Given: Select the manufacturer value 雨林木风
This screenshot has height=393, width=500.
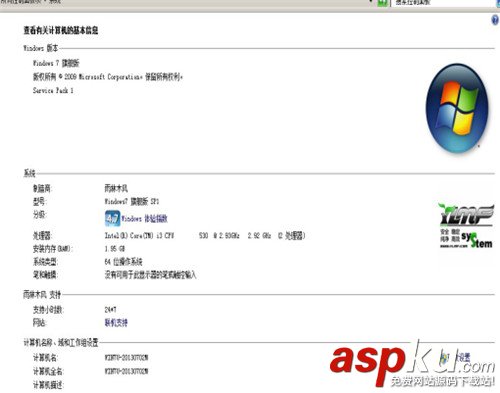Looking at the screenshot, I should click(x=116, y=188).
